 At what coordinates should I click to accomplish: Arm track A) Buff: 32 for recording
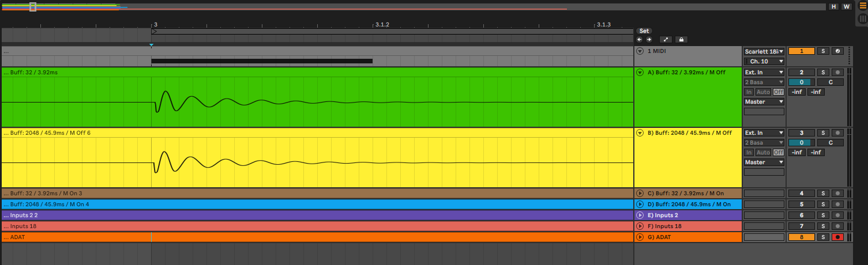click(837, 73)
